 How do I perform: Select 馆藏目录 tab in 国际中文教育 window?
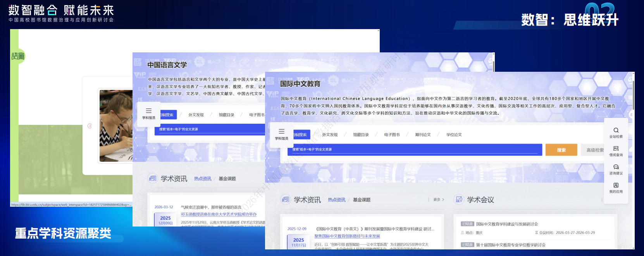[361, 135]
